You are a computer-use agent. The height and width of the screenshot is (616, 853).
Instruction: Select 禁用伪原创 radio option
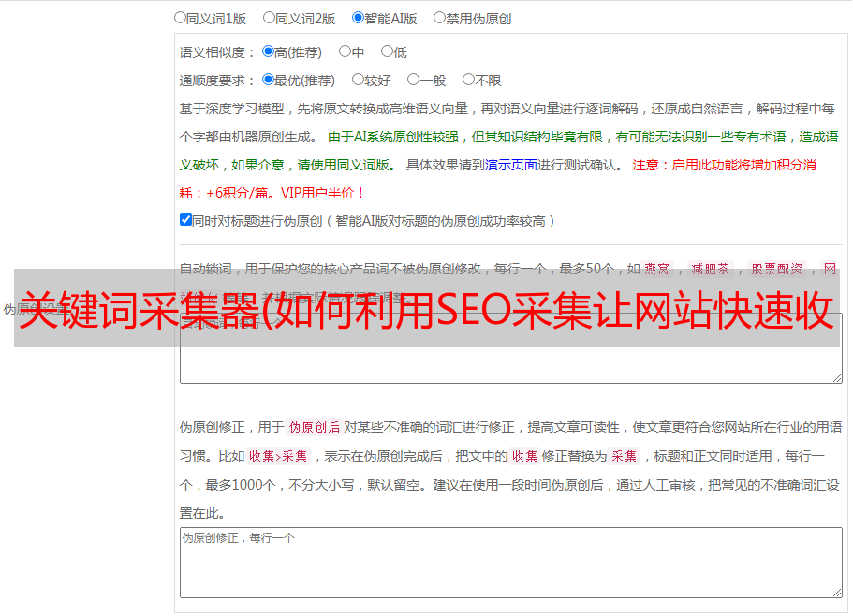click(439, 18)
